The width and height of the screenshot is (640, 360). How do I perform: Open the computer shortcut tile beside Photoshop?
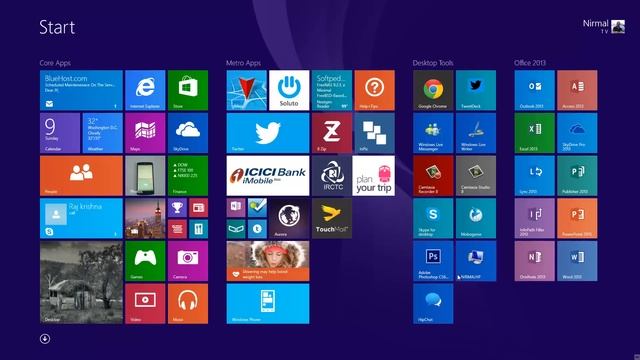pyautogui.click(x=476, y=261)
